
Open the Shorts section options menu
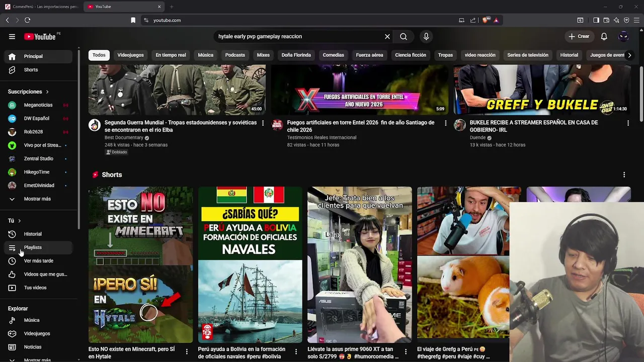[624, 174]
